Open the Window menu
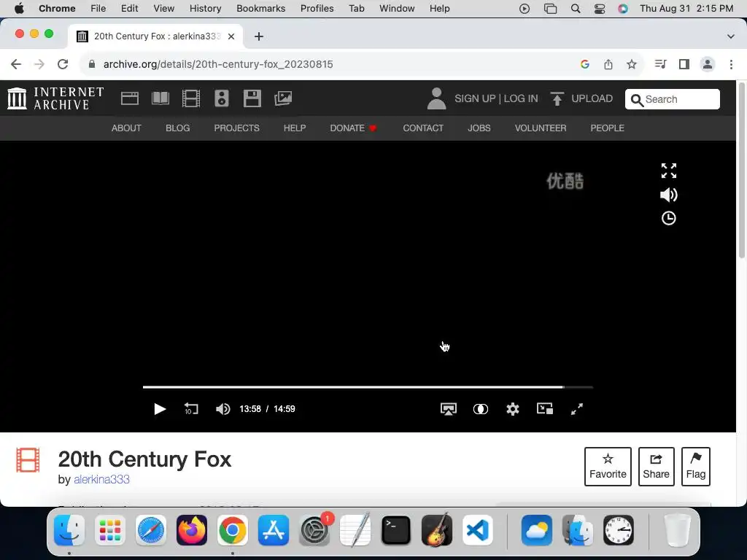Screen dimensions: 747x560 coord(397,9)
